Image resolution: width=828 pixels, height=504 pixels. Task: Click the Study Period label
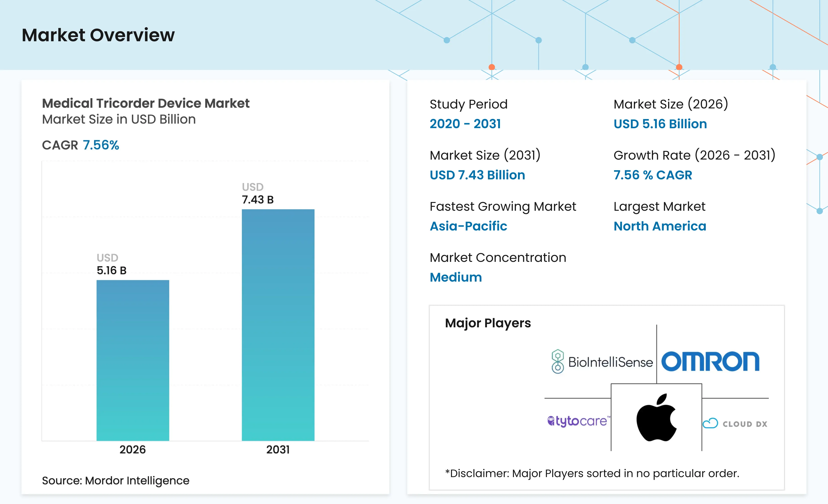coord(469,104)
